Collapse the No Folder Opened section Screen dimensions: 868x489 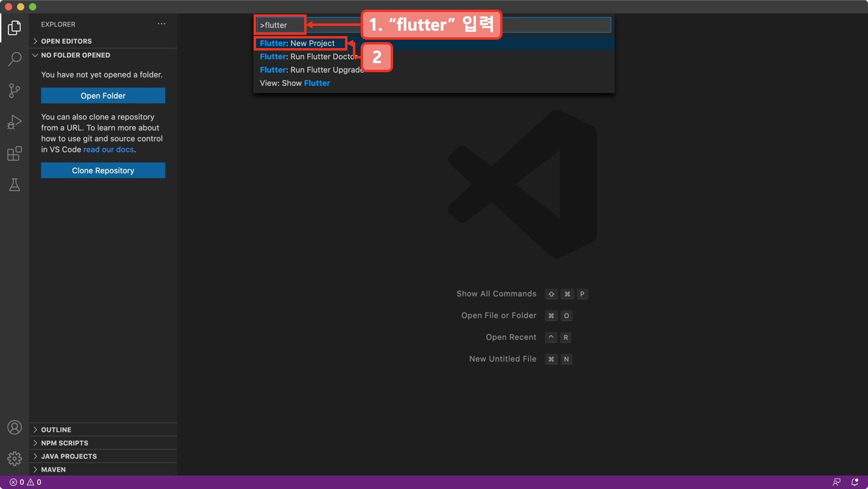pyautogui.click(x=103, y=55)
